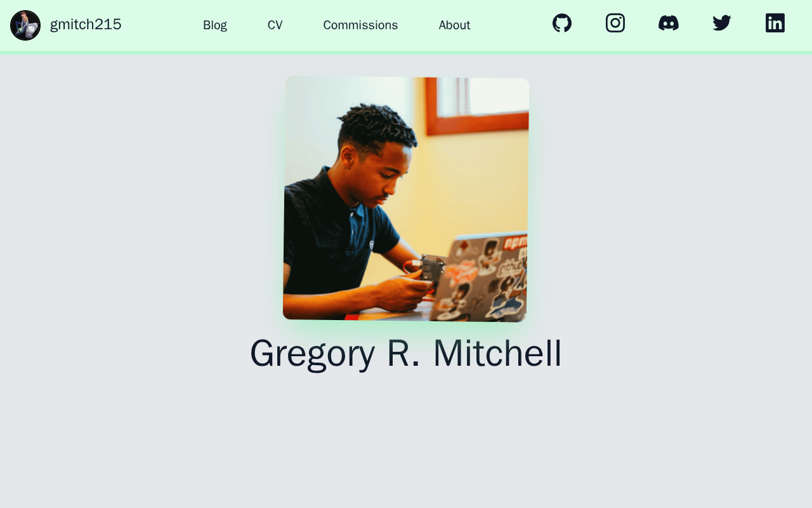812x508 pixels.
Task: Visit the Instagram icon link
Action: pyautogui.click(x=615, y=23)
